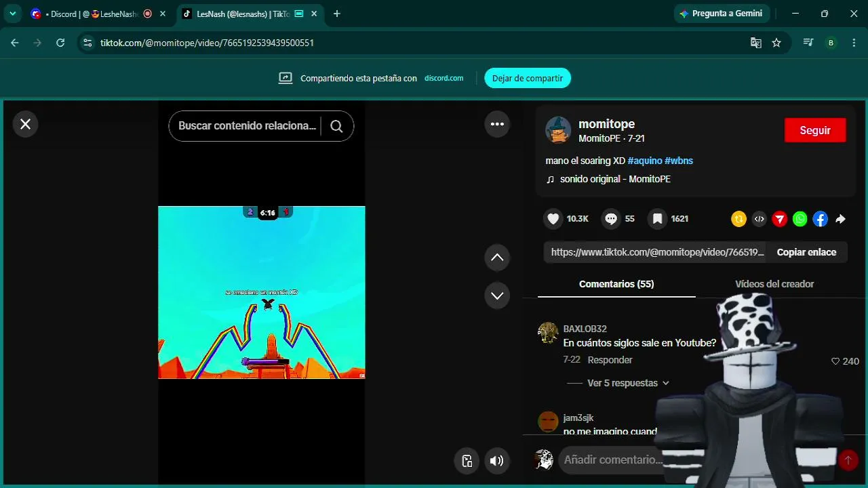Open sonido original - MomitoPE sound
This screenshot has width=868, height=488.
pyautogui.click(x=615, y=179)
